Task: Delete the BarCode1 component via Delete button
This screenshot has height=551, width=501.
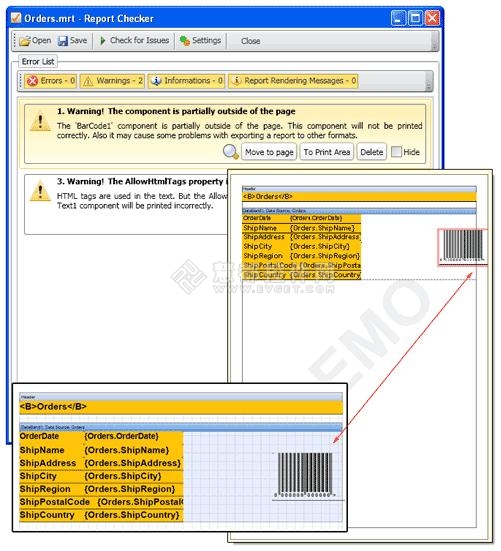Action: point(372,152)
